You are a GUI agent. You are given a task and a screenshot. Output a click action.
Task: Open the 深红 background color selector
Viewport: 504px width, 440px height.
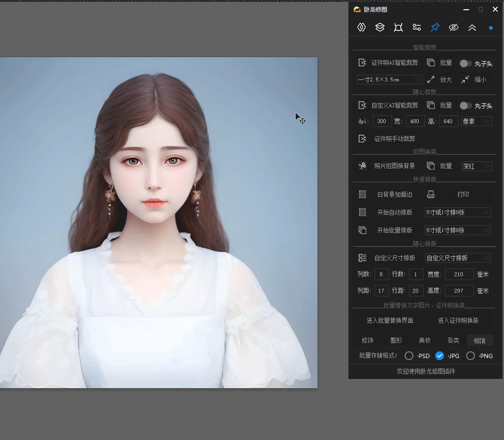coord(476,166)
